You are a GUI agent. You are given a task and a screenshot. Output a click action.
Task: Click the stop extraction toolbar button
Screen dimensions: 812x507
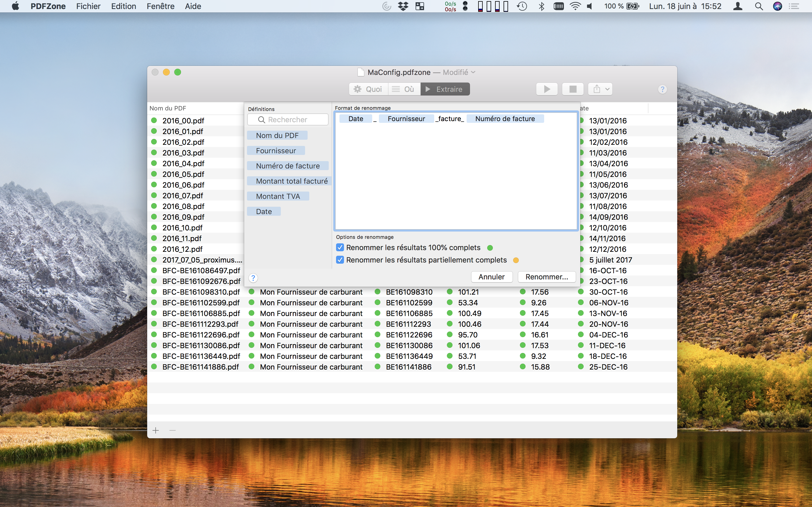point(573,89)
